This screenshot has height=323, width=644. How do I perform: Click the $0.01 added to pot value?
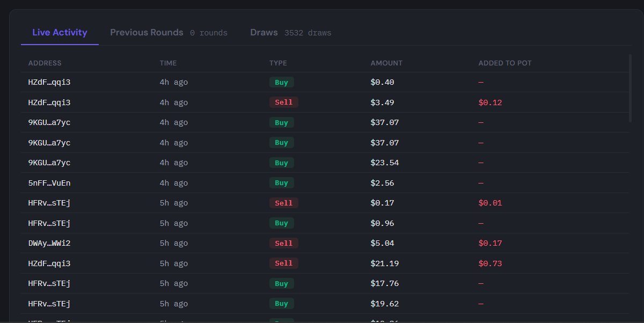tap(490, 203)
